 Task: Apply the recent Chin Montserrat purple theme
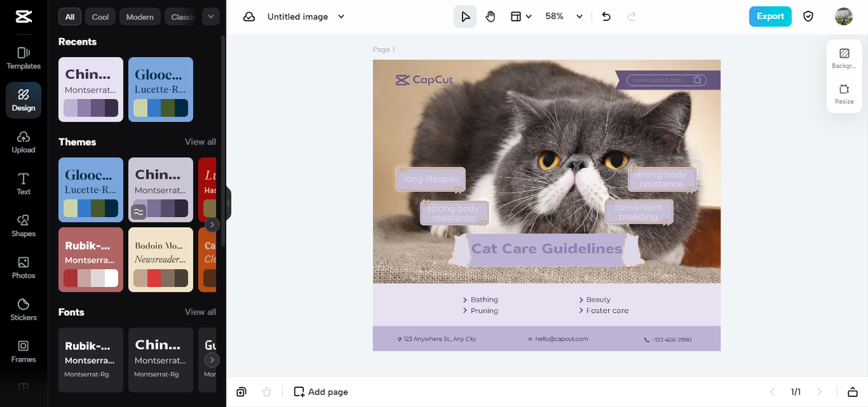tap(91, 90)
